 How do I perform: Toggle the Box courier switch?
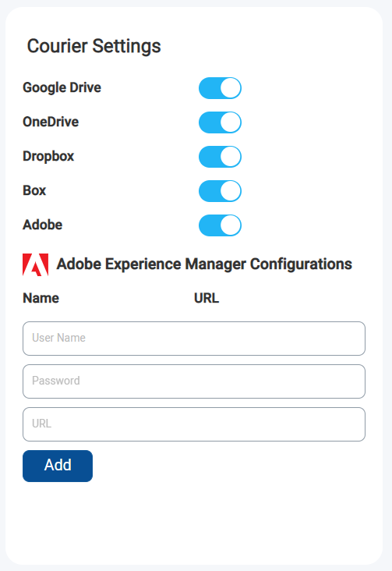220,191
